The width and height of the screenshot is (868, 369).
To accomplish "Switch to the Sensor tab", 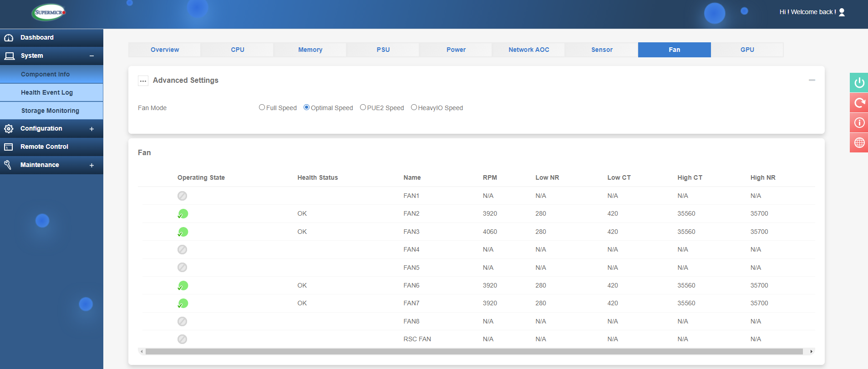I will tap(601, 50).
